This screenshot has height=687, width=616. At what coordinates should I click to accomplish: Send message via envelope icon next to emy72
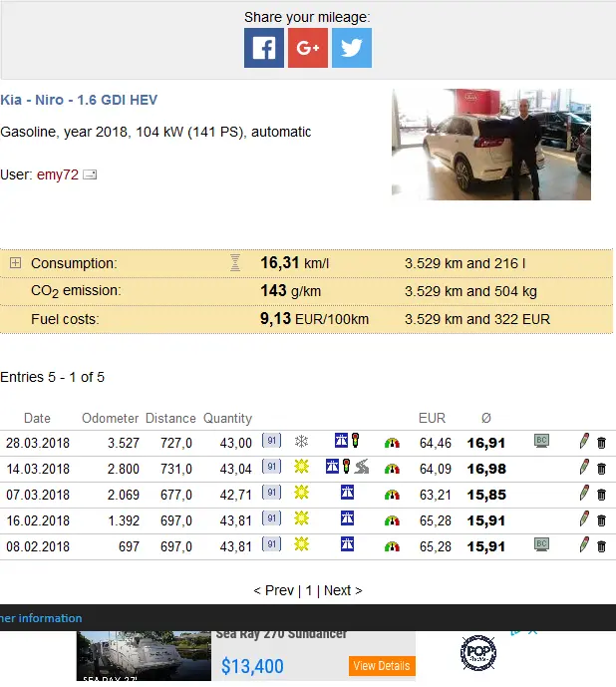click(90, 174)
